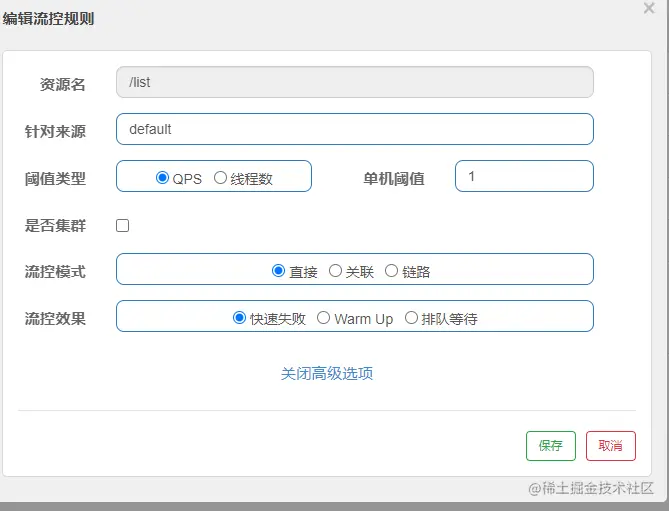This screenshot has height=511, width=669.
Task: Click the 单机阈值 input field
Action: click(524, 176)
